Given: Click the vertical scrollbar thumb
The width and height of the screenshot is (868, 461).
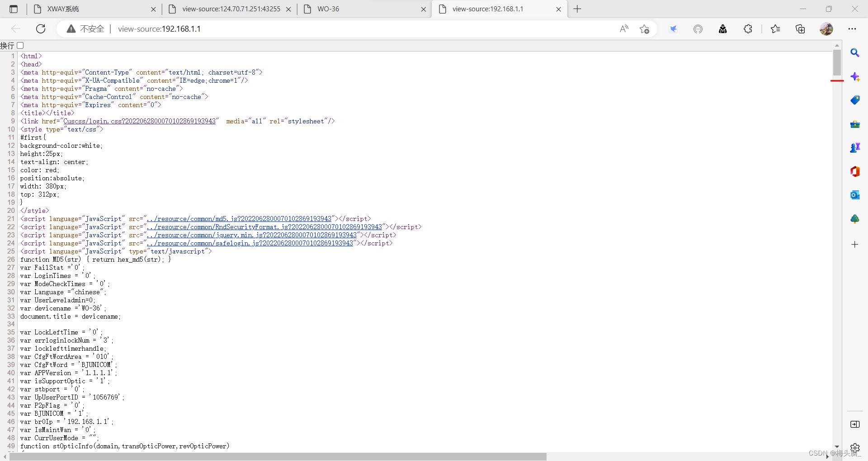Looking at the screenshot, I should point(837,63).
